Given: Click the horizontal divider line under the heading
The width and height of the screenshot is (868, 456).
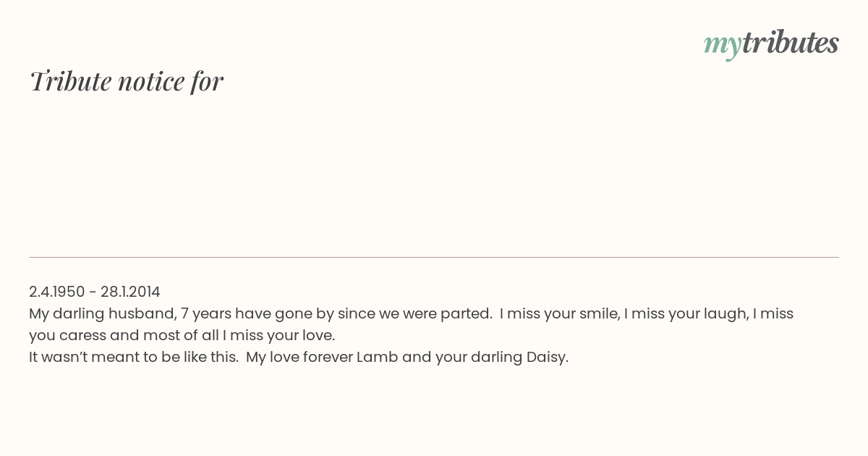Looking at the screenshot, I should (x=434, y=257).
